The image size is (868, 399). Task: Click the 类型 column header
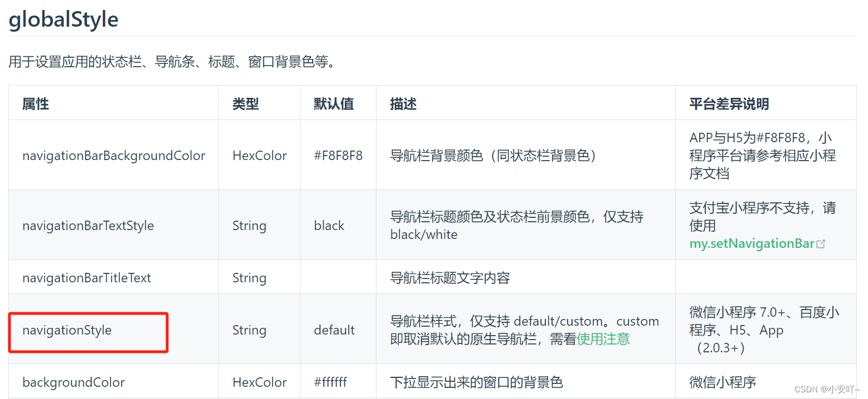click(245, 104)
